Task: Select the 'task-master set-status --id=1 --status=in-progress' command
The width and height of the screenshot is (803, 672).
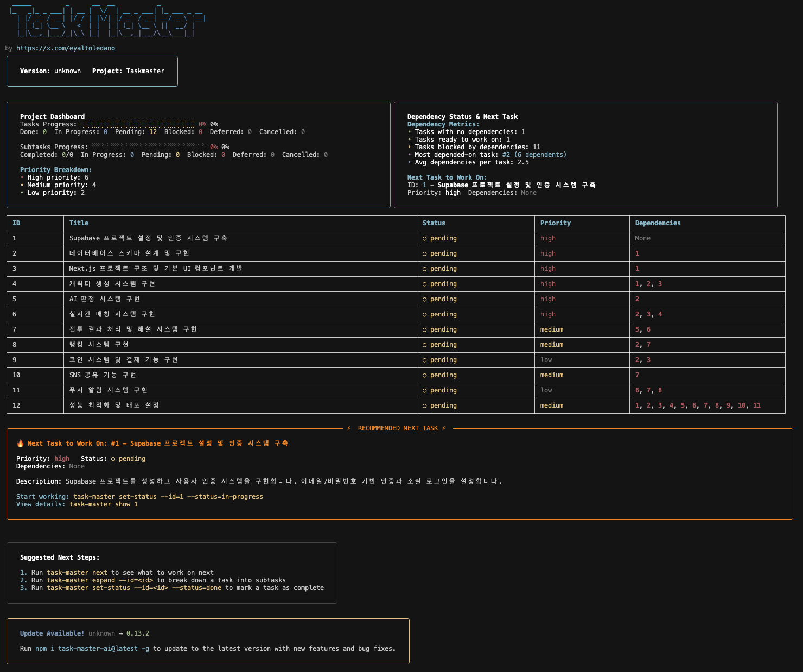Action: [x=168, y=497]
